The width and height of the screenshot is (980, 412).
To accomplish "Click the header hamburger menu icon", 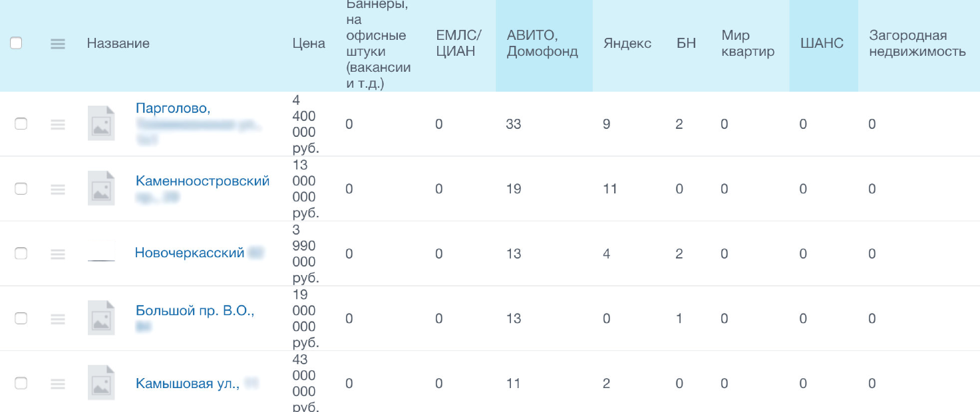I will tap(58, 43).
